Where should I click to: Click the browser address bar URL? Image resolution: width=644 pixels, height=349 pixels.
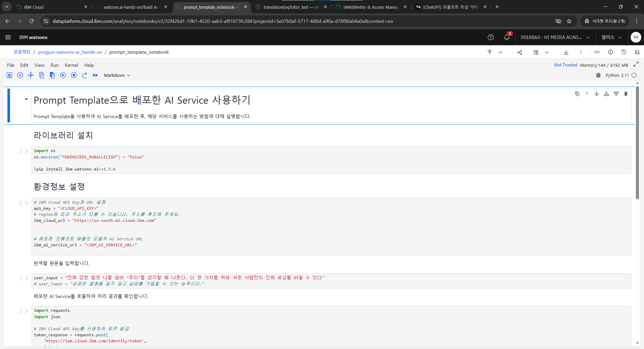[223, 21]
